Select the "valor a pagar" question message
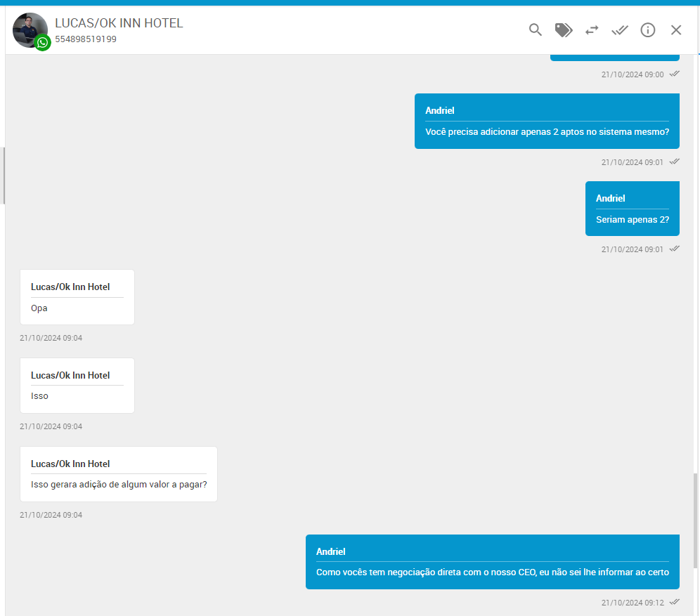 (x=119, y=484)
